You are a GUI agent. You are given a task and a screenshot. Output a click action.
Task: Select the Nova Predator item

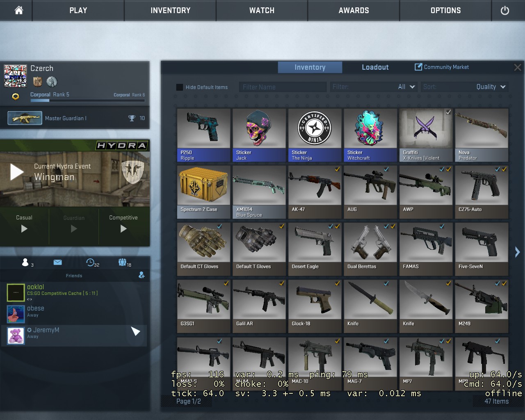pos(482,135)
